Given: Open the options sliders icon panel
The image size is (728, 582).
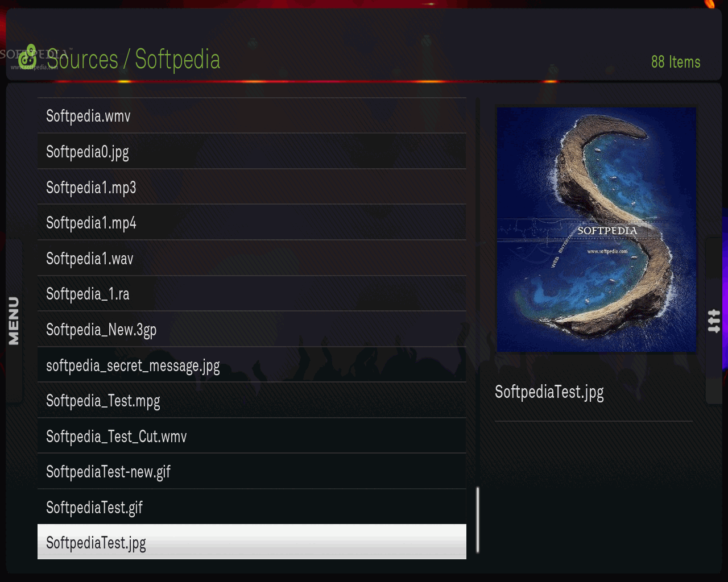Looking at the screenshot, I should click(714, 321).
